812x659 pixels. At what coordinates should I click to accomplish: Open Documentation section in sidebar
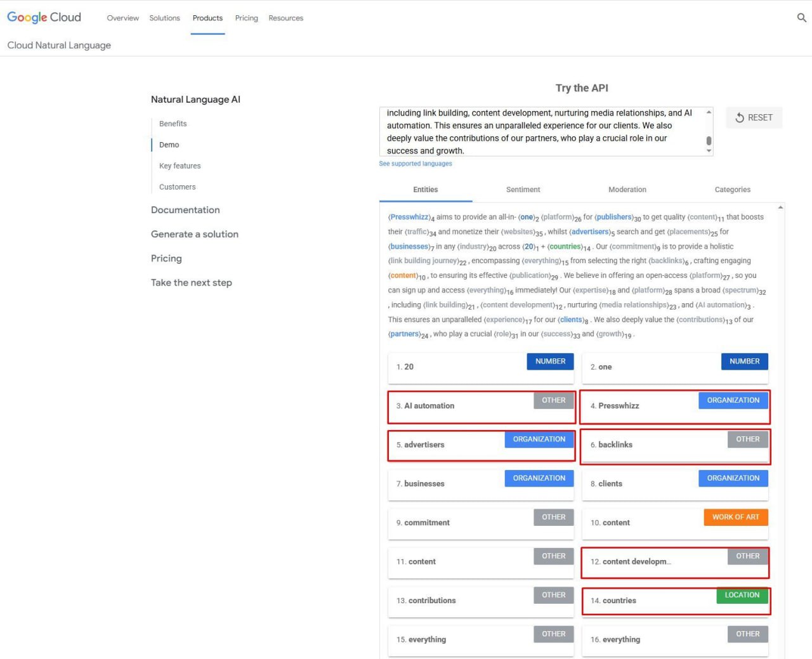point(185,210)
